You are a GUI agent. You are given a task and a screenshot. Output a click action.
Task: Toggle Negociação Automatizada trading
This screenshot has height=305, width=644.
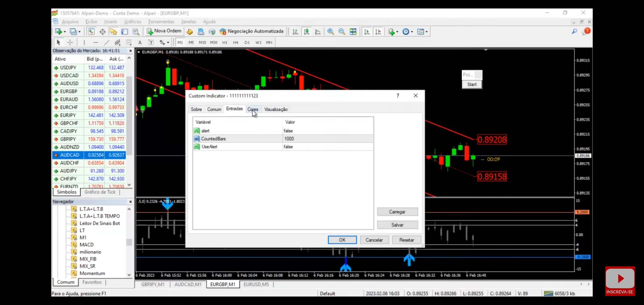tap(251, 31)
